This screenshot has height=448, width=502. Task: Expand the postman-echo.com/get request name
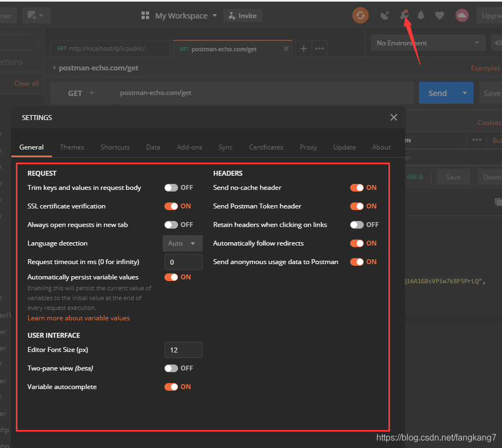[55, 68]
